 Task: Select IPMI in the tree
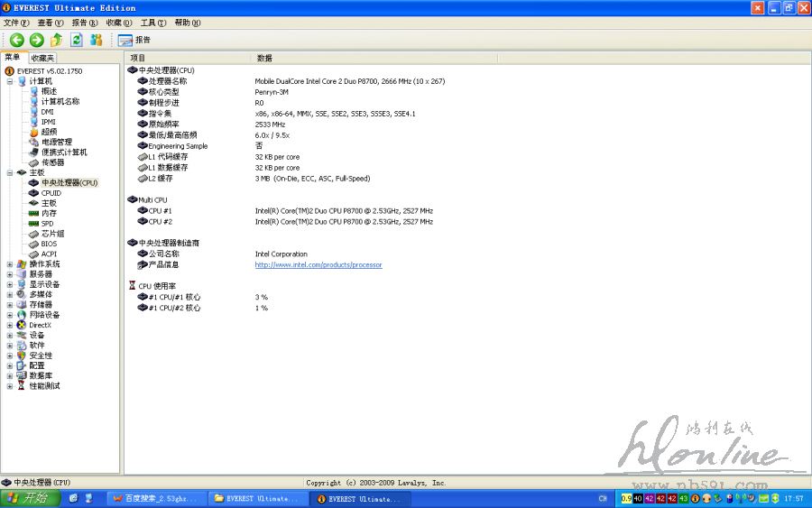click(x=48, y=122)
